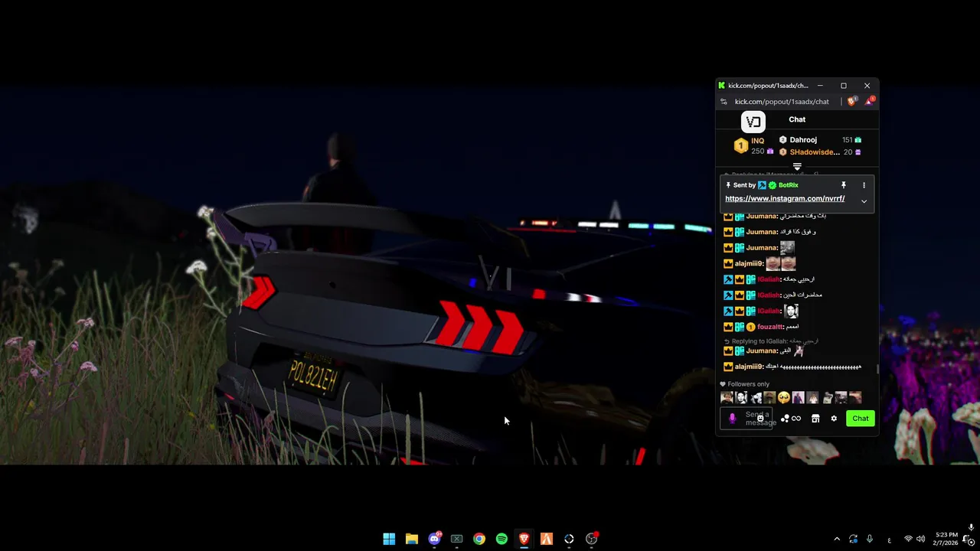This screenshot has width=980, height=551.
Task: Click the chat scrollbar thumb
Action: tap(877, 370)
